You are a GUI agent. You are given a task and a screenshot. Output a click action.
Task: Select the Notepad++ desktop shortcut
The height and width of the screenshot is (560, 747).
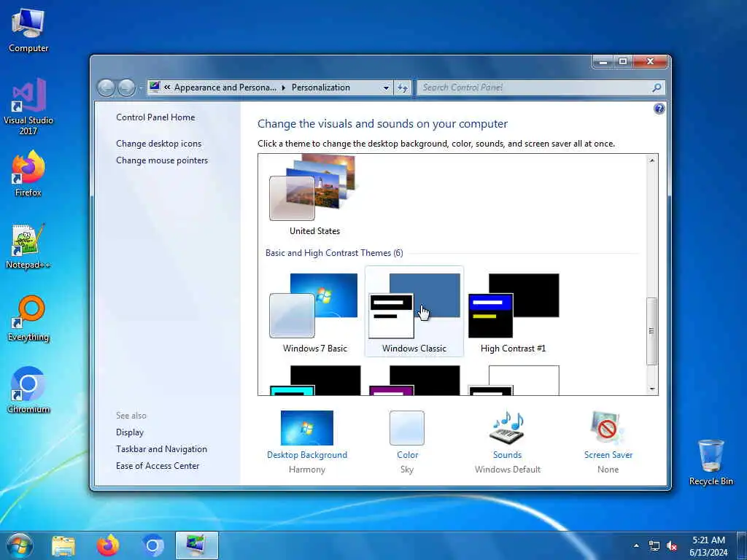tap(28, 246)
